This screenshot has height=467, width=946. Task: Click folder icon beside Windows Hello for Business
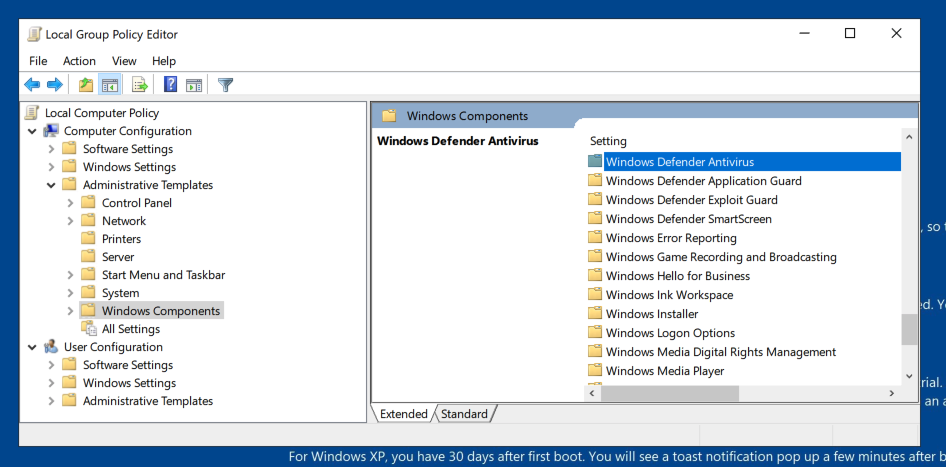595,275
